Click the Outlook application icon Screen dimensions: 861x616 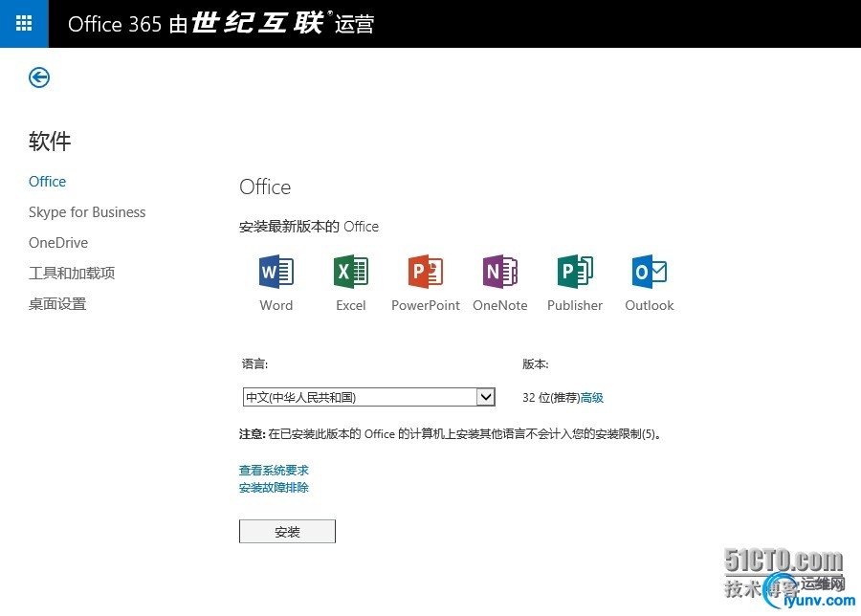point(649,272)
